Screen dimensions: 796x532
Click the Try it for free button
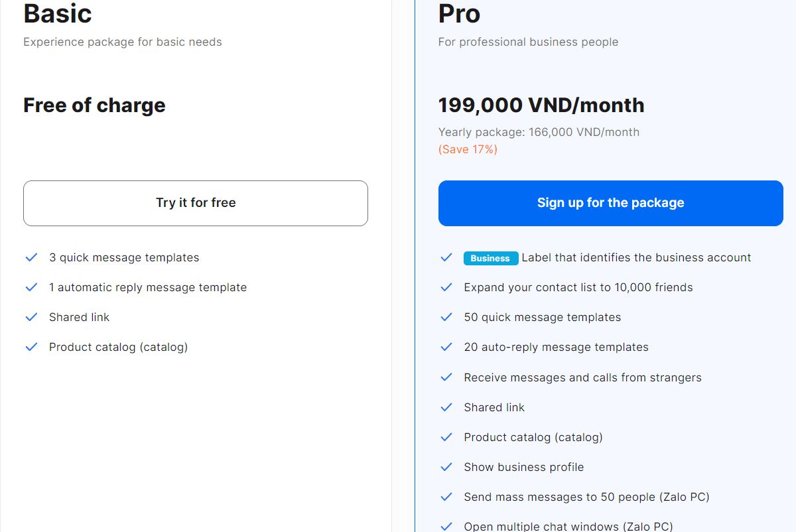(196, 203)
